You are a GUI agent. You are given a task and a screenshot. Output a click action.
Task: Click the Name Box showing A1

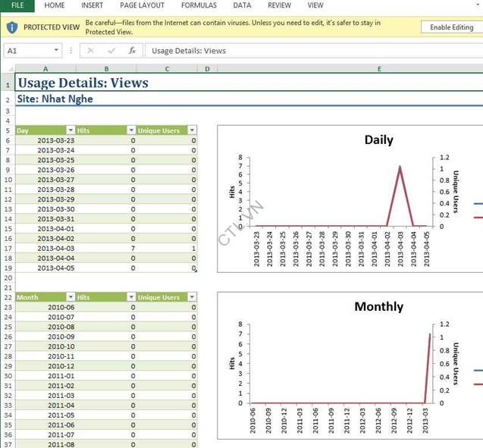pyautogui.click(x=29, y=51)
